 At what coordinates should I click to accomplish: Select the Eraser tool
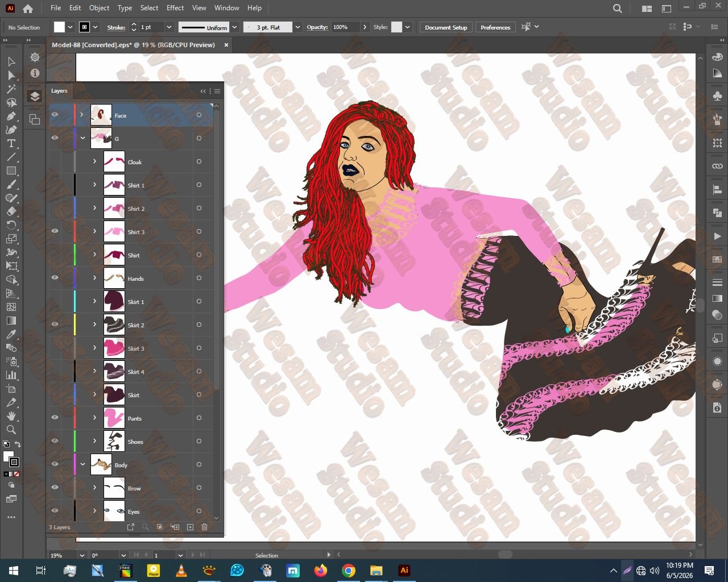(11, 211)
